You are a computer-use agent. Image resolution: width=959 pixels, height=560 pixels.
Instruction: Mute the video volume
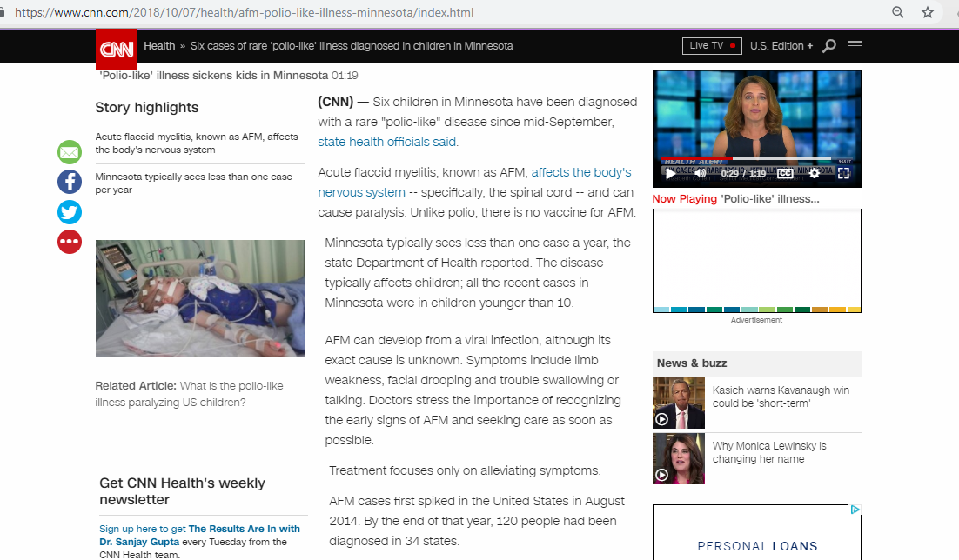click(x=701, y=173)
